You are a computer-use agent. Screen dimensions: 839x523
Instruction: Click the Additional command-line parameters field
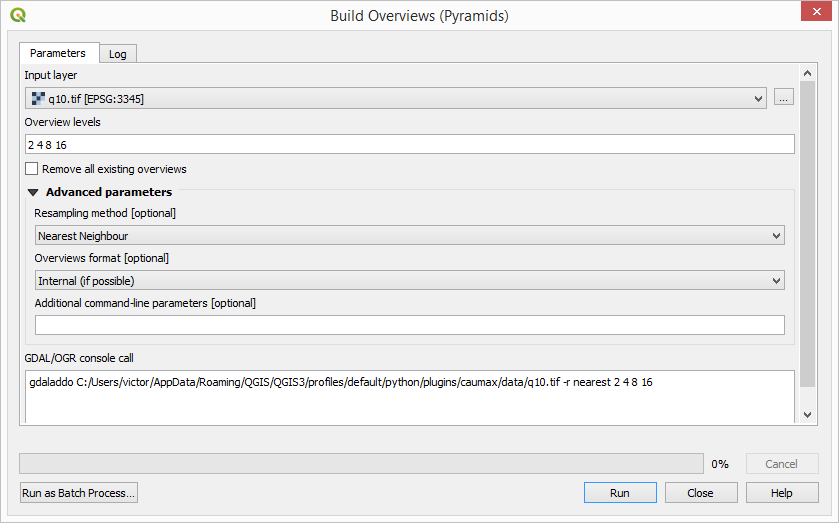(x=410, y=325)
